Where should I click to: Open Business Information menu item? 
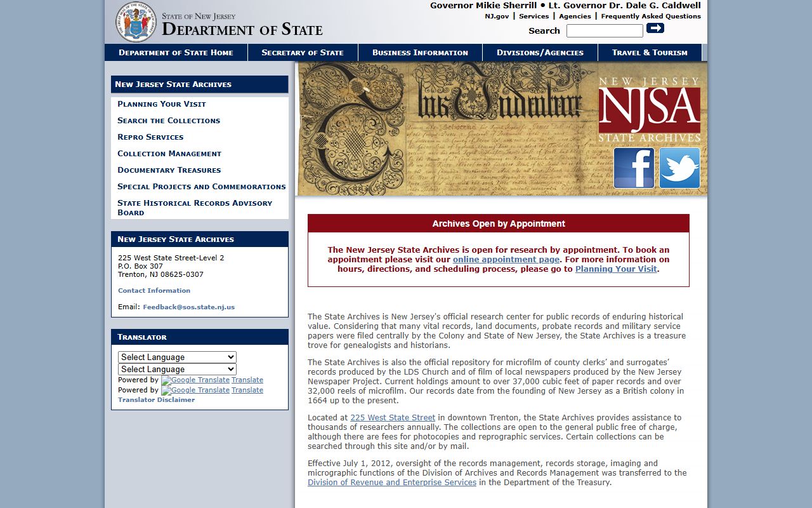click(420, 53)
